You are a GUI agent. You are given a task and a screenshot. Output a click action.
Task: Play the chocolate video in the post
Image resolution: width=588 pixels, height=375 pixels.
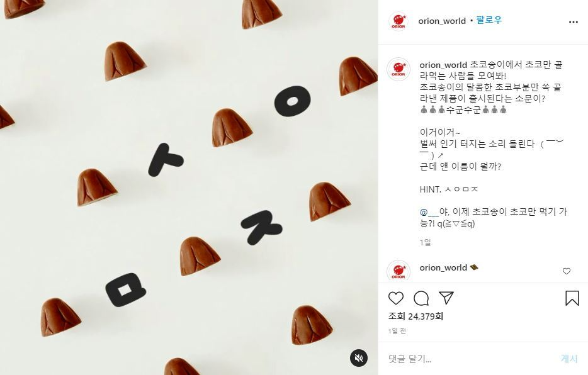(189, 187)
